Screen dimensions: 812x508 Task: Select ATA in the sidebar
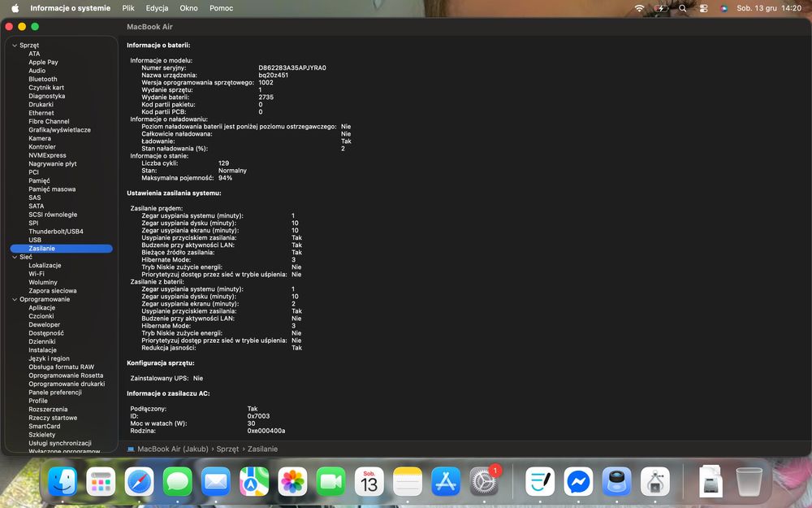[x=34, y=54]
